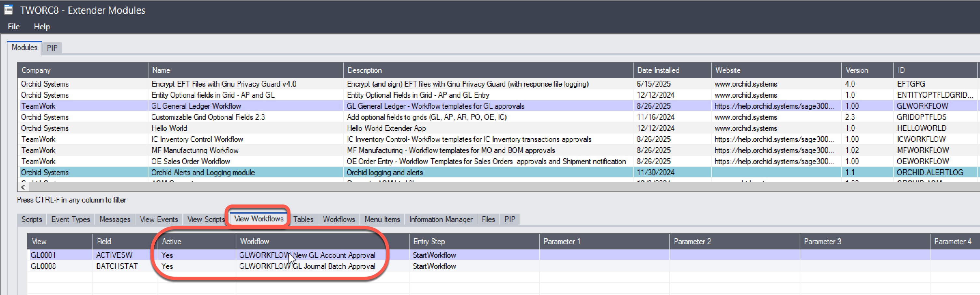Switch to the Scripts tab
Screen dimensions: 980x295
pos(32,220)
